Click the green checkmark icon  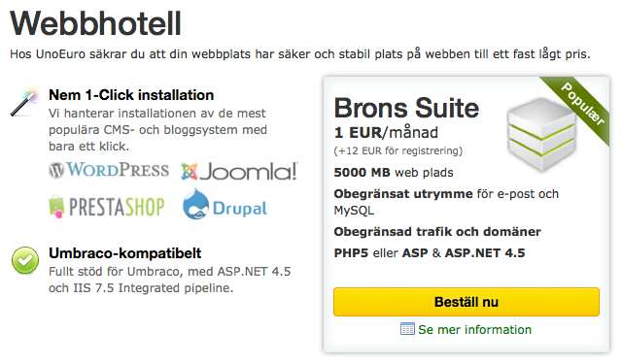tap(25, 260)
